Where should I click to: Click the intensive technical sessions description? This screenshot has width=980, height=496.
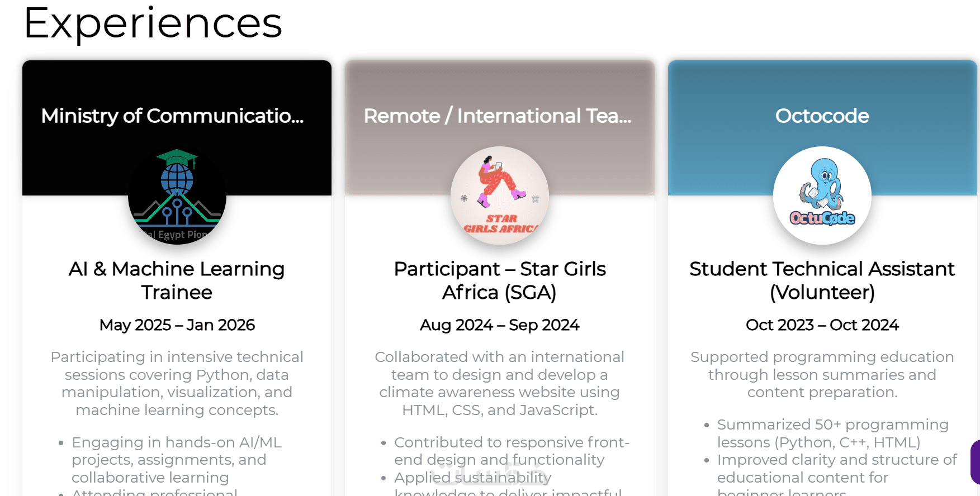177,383
